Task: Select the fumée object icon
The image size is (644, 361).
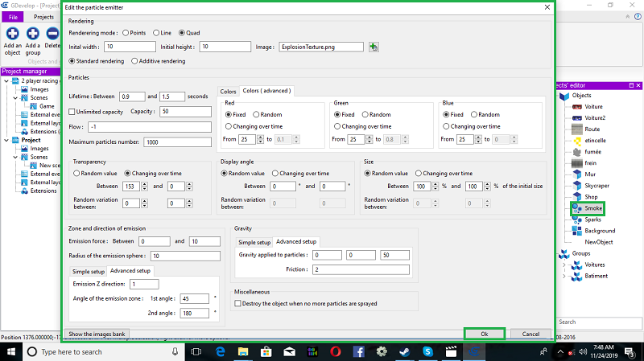Action: 577,152
